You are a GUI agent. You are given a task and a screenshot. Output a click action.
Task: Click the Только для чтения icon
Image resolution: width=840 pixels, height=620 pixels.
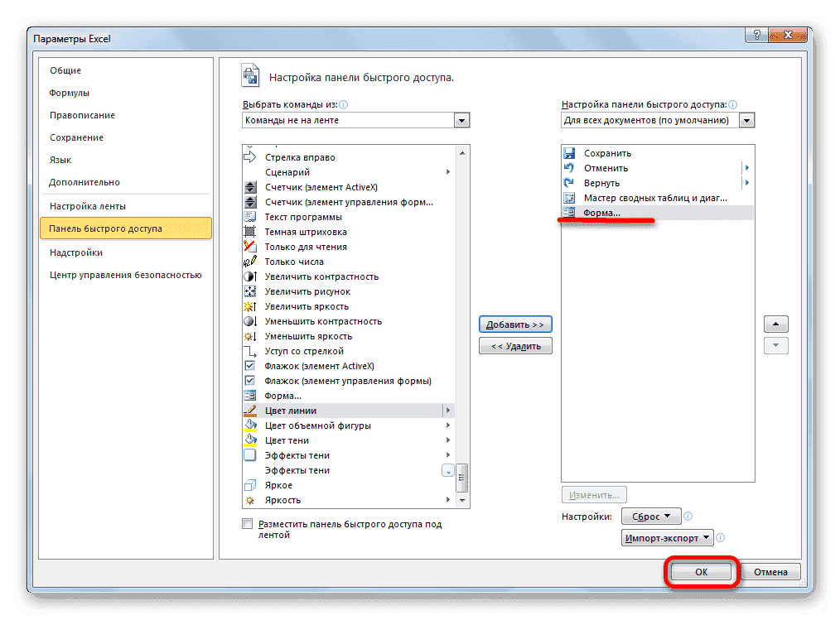pos(249,247)
